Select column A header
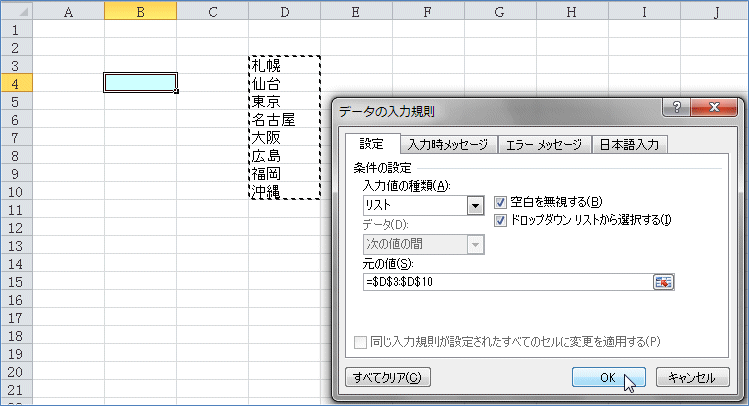This screenshot has width=749, height=406. (68, 11)
